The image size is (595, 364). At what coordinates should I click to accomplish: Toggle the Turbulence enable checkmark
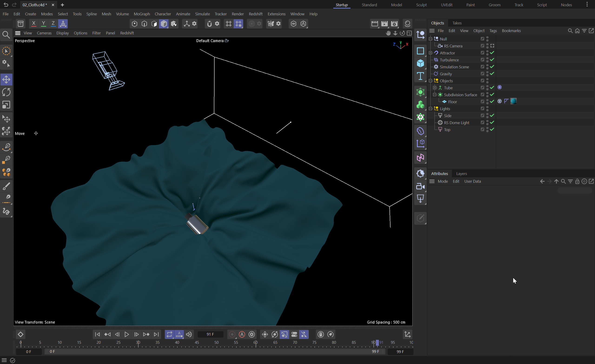pyautogui.click(x=492, y=60)
